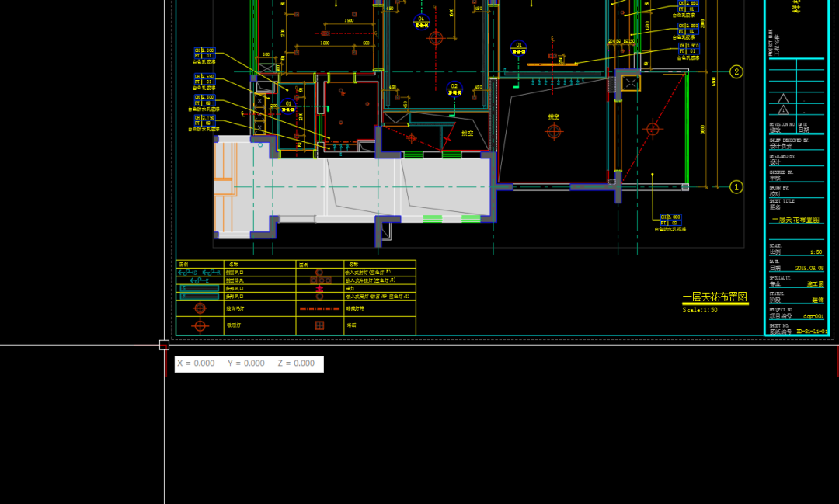Select the yellow drawing title 一层天花布置图
The width and height of the screenshot is (839, 504).
tap(715, 297)
